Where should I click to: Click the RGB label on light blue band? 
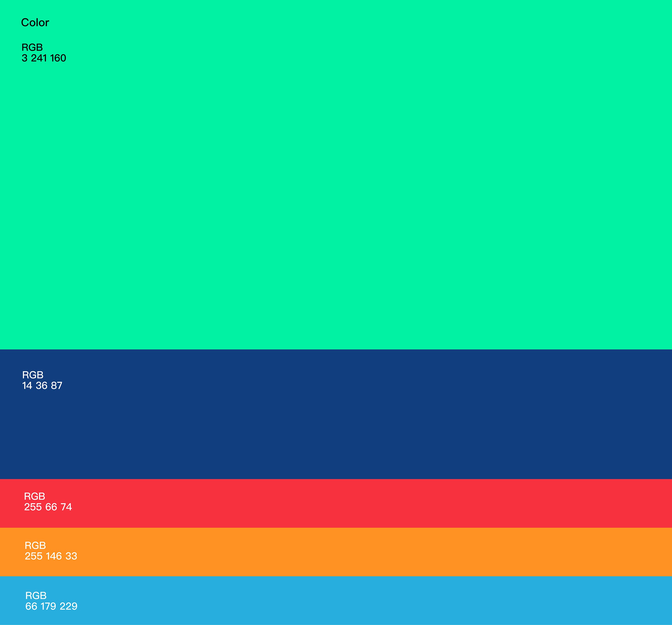click(36, 595)
